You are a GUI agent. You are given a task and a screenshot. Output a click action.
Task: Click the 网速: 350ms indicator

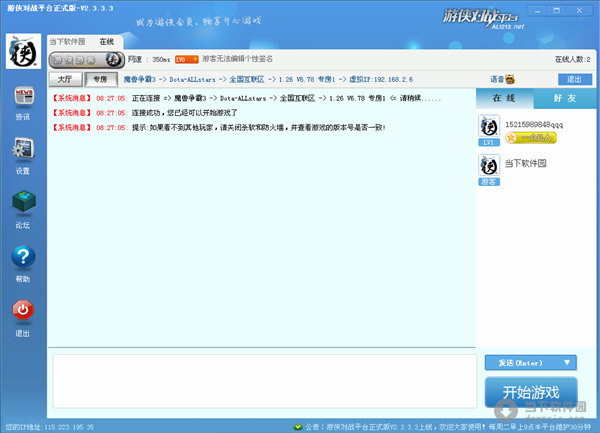148,59
